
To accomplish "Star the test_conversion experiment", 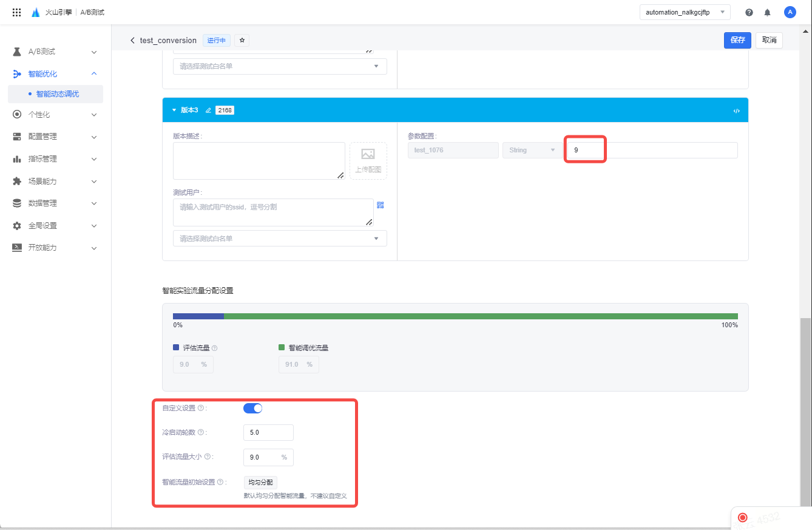I will pos(242,41).
